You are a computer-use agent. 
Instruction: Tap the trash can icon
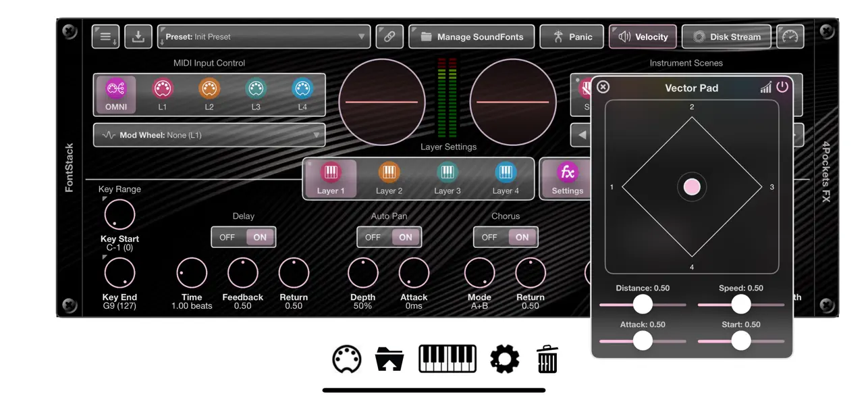[547, 359]
